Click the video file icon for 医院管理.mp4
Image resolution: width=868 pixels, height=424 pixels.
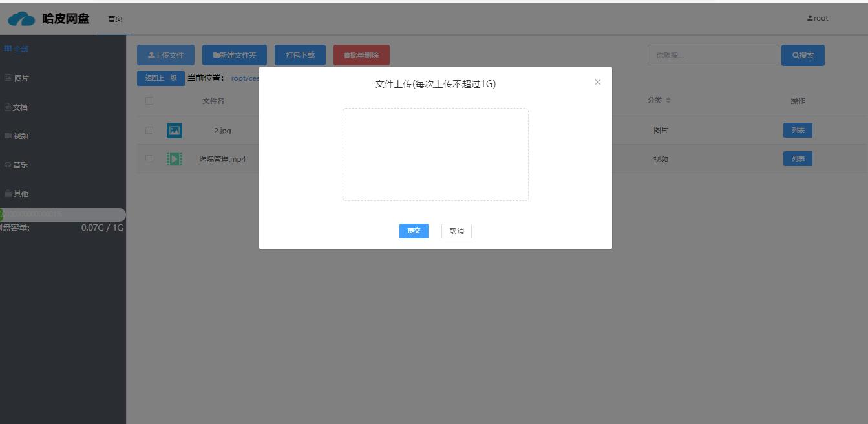174,159
